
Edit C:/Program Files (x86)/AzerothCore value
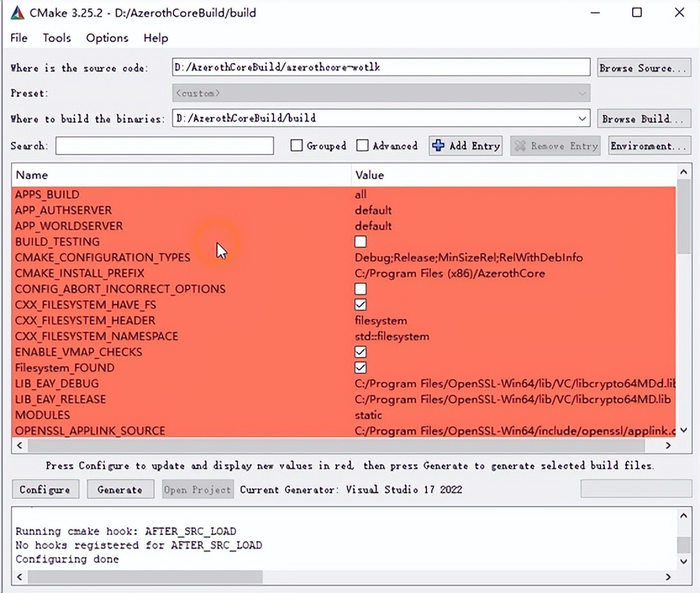point(450,273)
